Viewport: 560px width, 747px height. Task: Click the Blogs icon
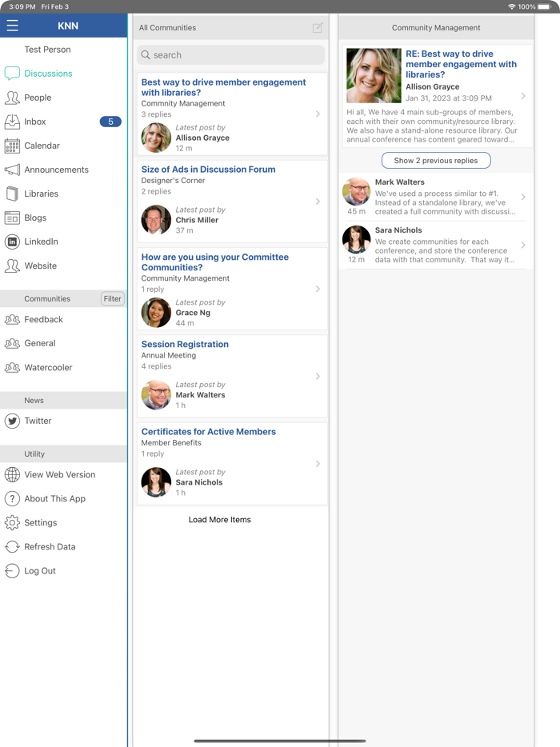pyautogui.click(x=12, y=218)
